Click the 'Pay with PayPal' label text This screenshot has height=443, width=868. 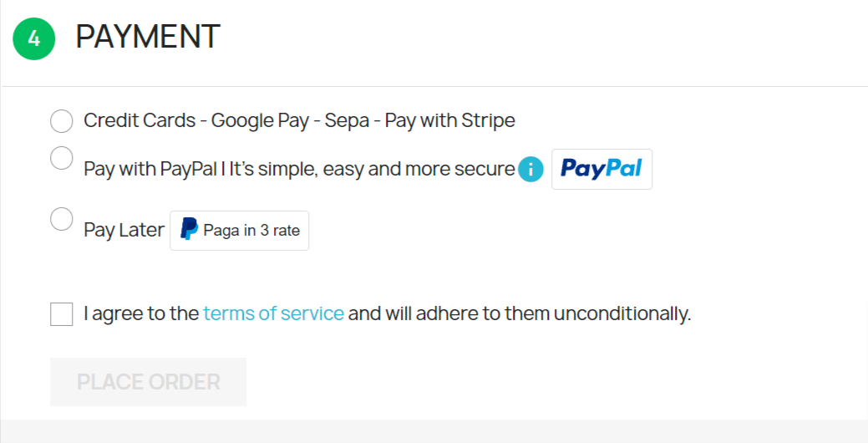point(140,169)
